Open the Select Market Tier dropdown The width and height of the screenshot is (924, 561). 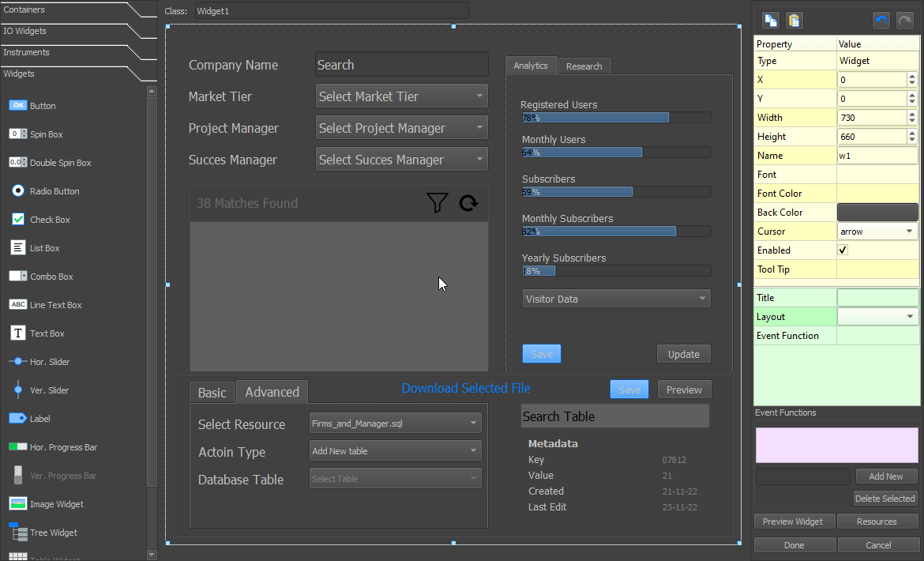[x=401, y=95]
